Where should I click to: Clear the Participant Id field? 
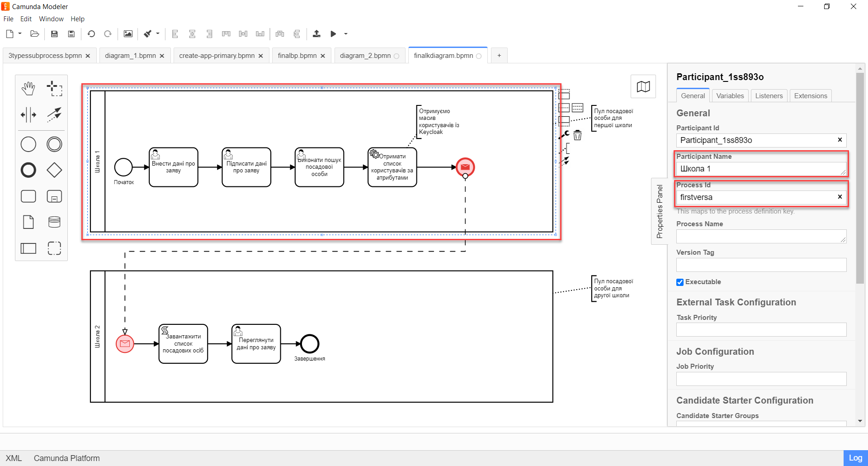pos(840,140)
